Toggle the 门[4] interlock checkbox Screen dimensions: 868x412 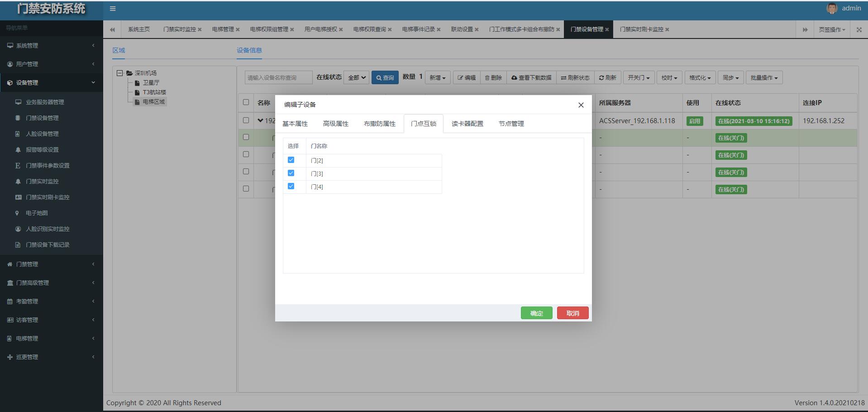tap(291, 186)
